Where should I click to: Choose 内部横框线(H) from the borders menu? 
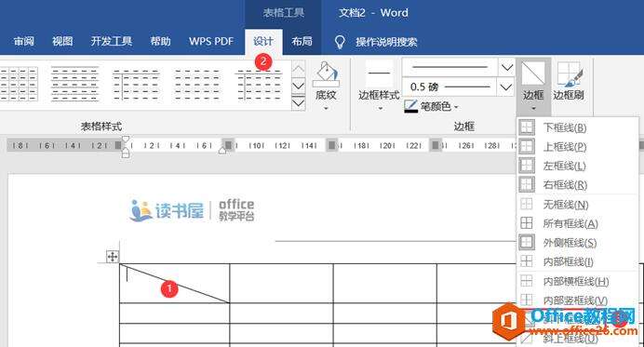tap(578, 281)
